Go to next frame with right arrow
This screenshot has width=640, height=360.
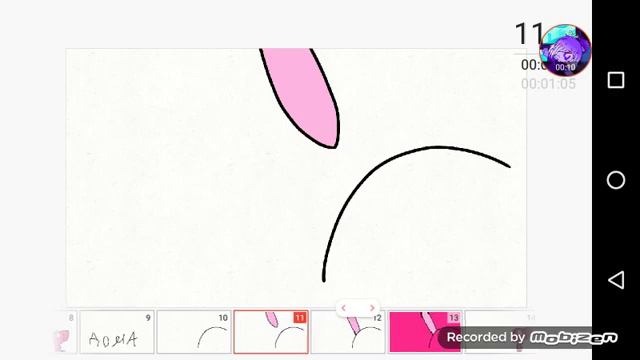tap(372, 308)
